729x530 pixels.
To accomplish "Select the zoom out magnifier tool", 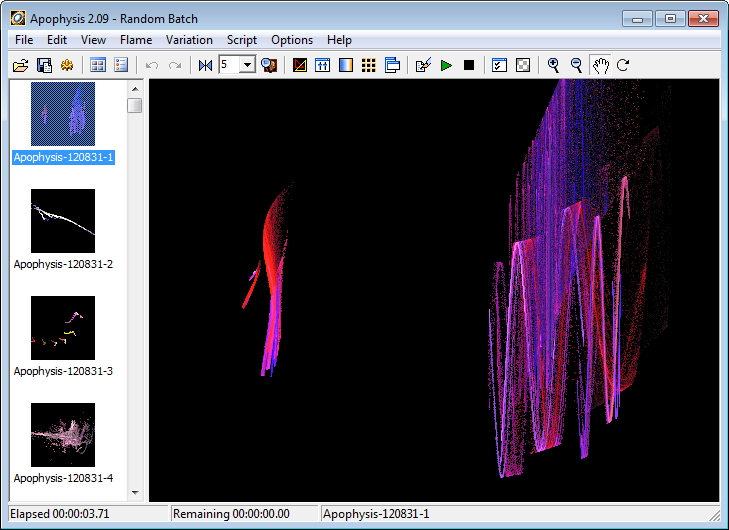I will (x=577, y=65).
